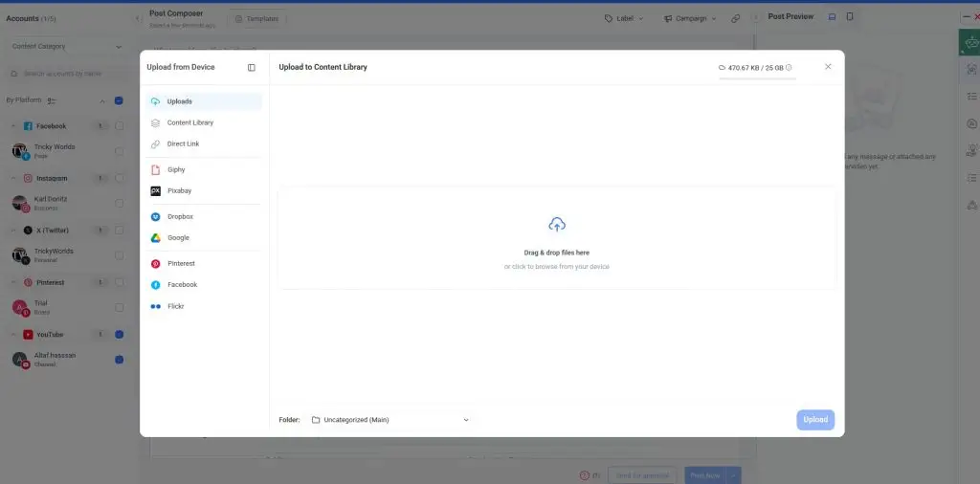Image resolution: width=980 pixels, height=484 pixels.
Task: Close the upload dialog
Action: [828, 67]
